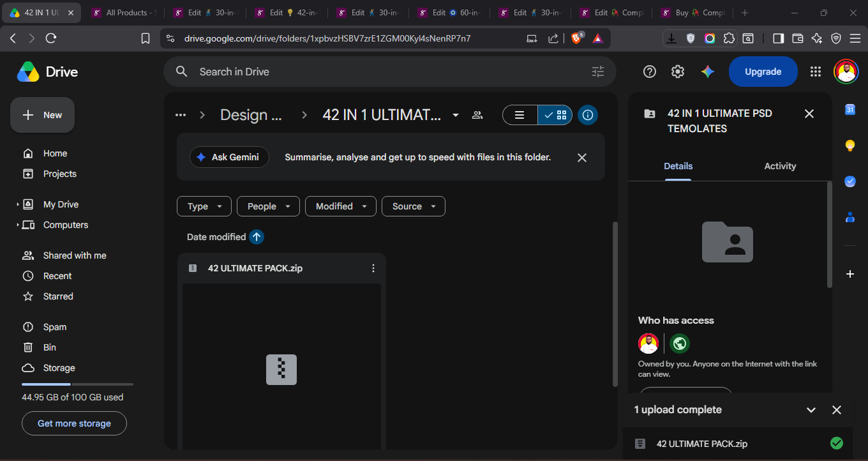The width and height of the screenshot is (868, 461).
Task: Sort by the Date modified label
Action: [x=216, y=237]
